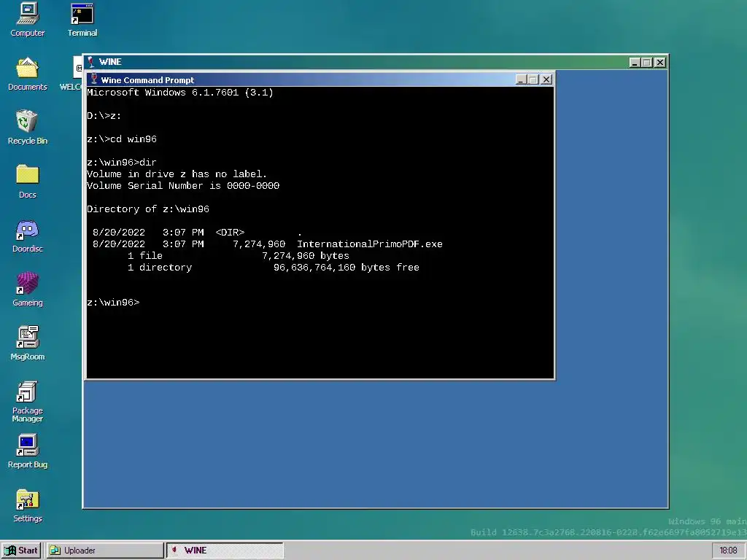Open the Computer desktop icon
The image size is (747, 560).
click(x=27, y=19)
